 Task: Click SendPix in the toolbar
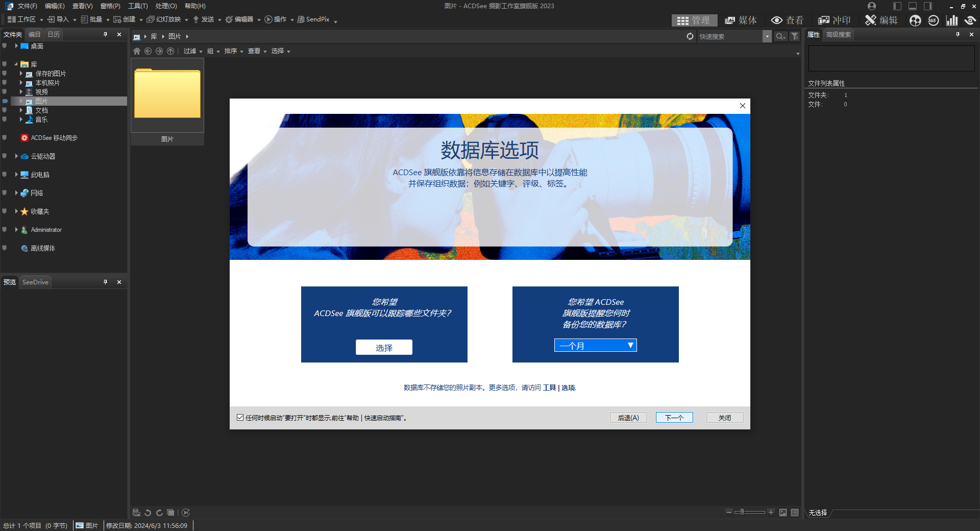pyautogui.click(x=313, y=19)
